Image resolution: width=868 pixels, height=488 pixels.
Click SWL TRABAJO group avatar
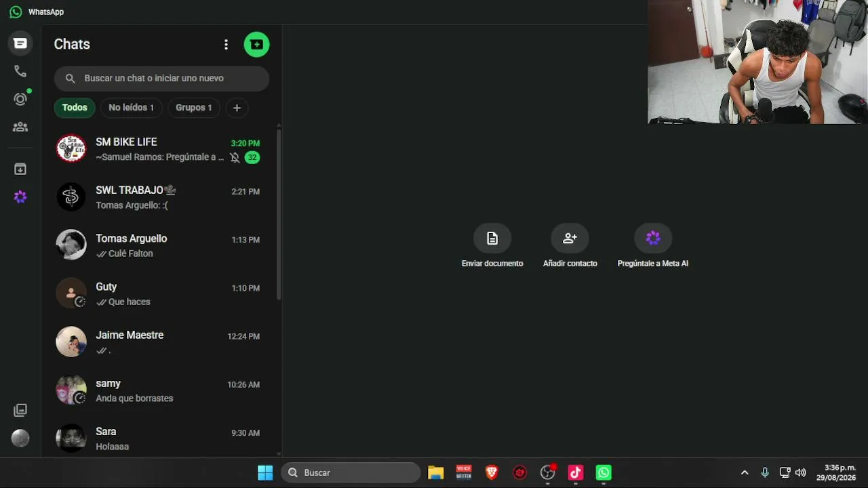pyautogui.click(x=71, y=197)
